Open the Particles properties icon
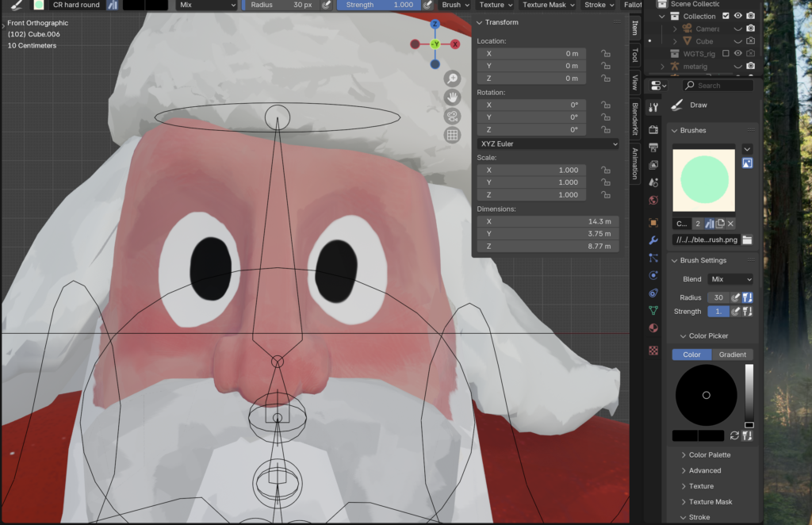This screenshot has width=812, height=525. click(653, 258)
